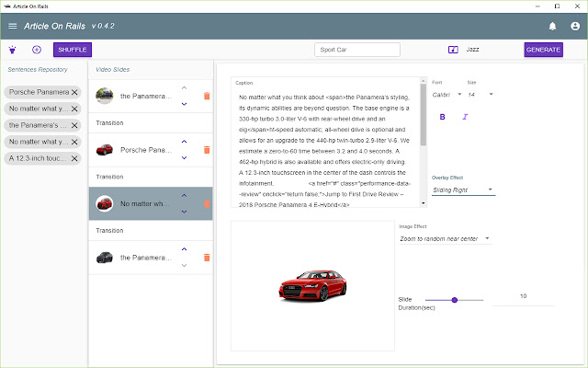Move last 'the Panamera...' slide down
Viewport: 588px width, 368px height.
tap(184, 265)
